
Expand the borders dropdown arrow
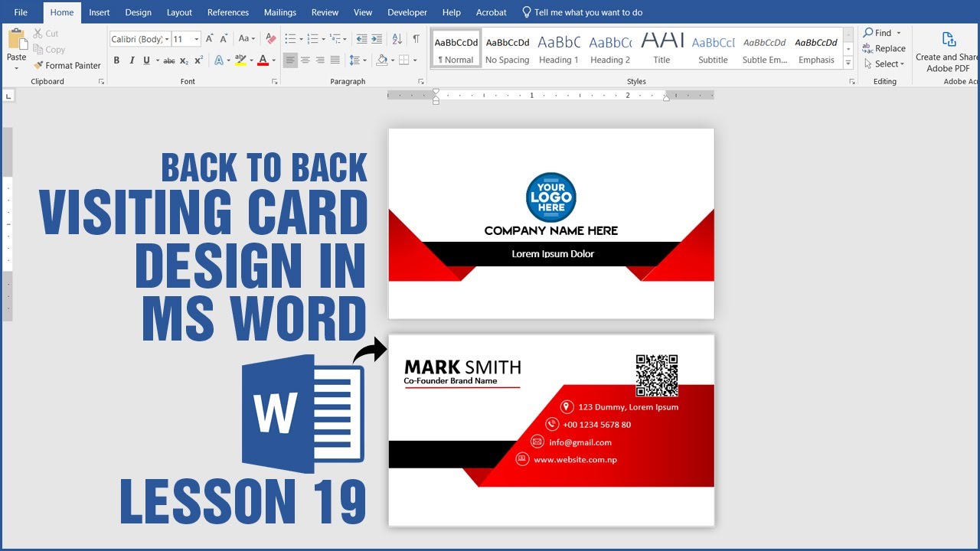coord(415,60)
